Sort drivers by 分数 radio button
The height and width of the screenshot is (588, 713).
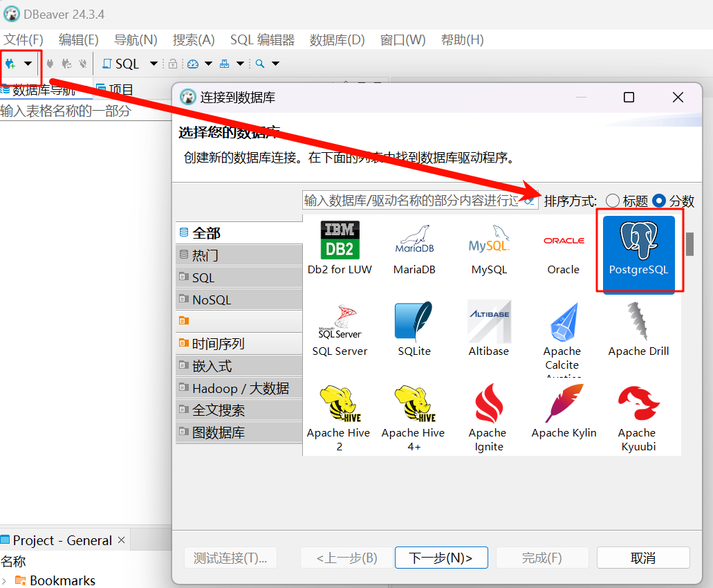tap(659, 201)
